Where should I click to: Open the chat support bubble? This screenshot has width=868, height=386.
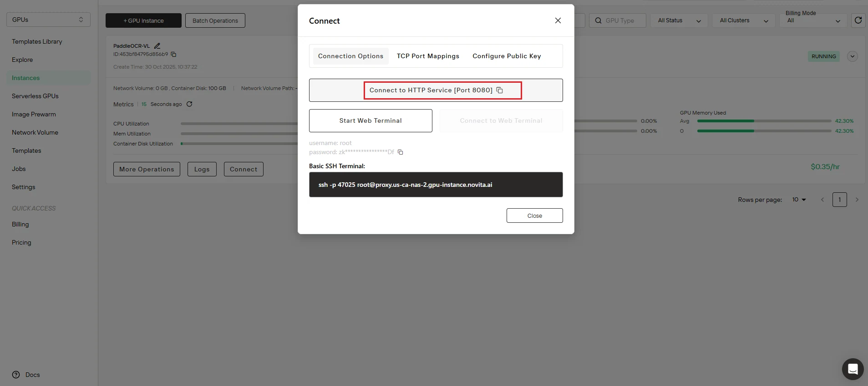853,369
